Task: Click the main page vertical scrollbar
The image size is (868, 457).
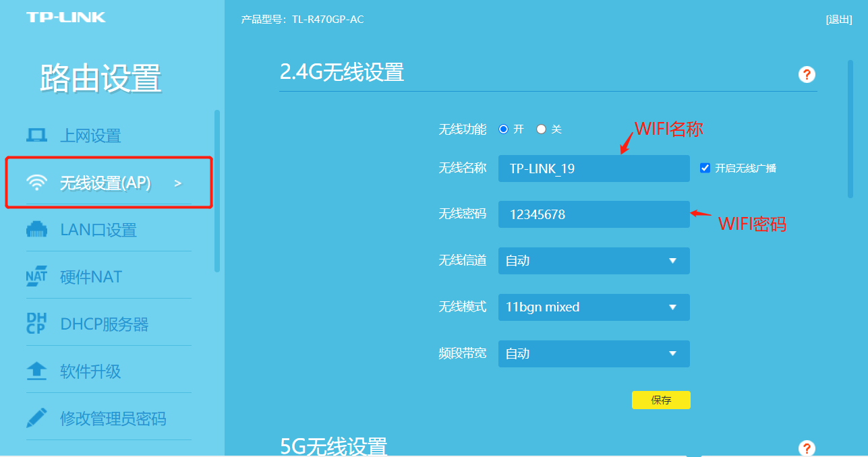Action: click(850, 129)
